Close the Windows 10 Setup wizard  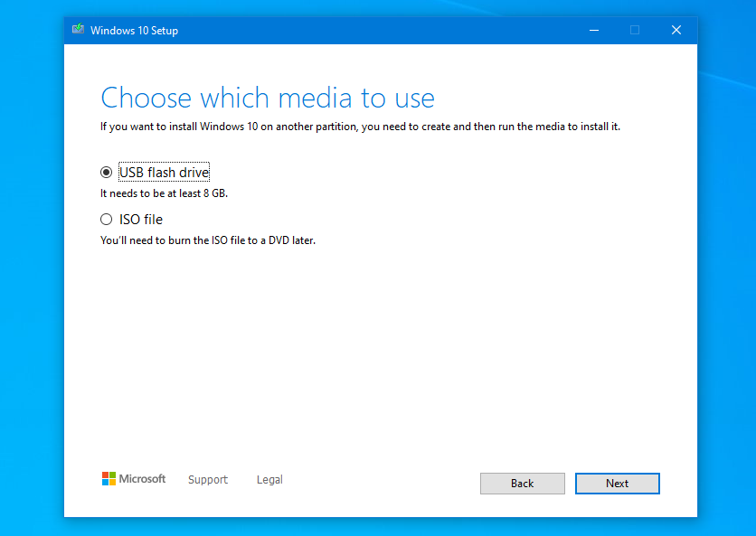click(x=676, y=29)
